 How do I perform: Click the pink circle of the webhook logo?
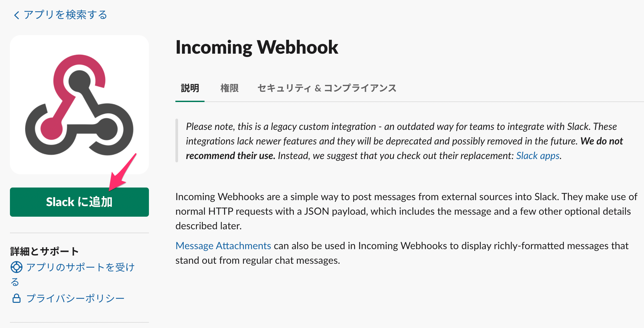(x=51, y=129)
